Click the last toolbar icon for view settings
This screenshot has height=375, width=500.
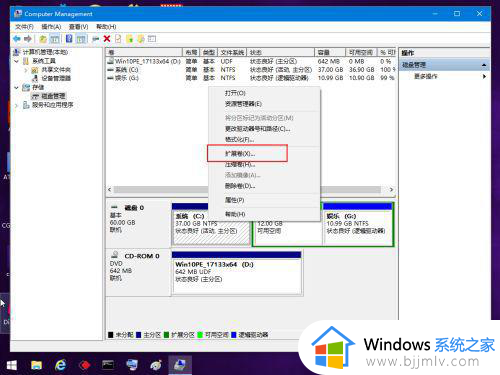click(152, 39)
